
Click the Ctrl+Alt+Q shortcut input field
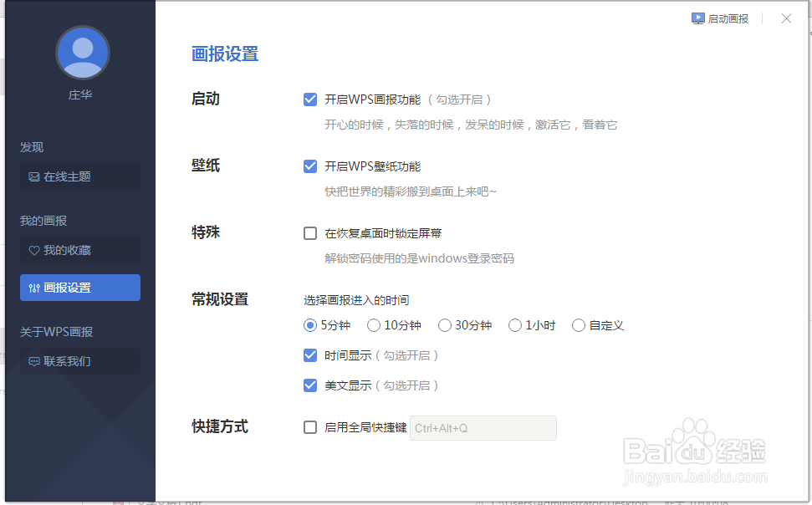pos(483,428)
